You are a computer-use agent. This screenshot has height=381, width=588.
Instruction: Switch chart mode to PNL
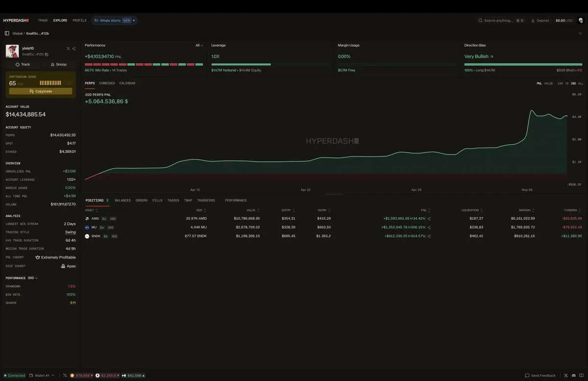539,83
